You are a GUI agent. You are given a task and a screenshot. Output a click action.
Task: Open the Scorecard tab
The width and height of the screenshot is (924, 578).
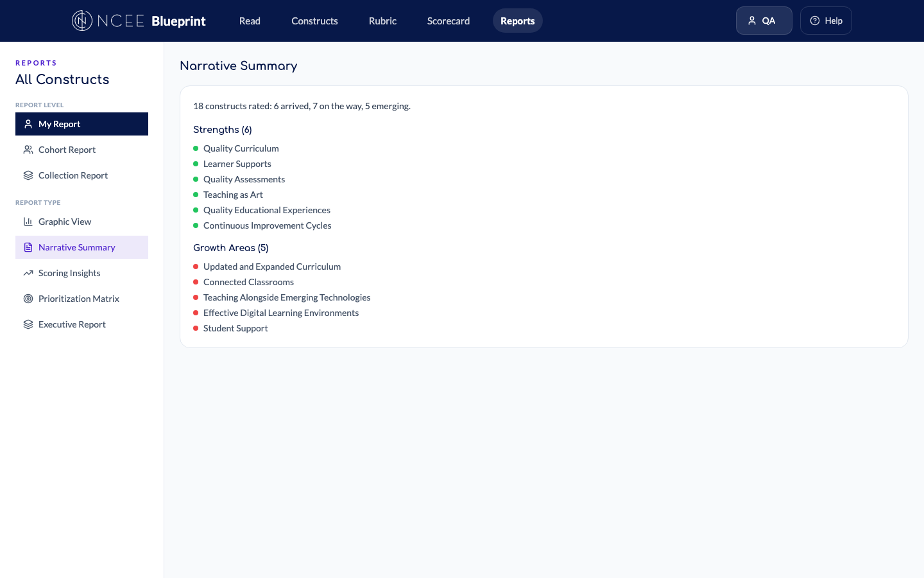click(449, 21)
